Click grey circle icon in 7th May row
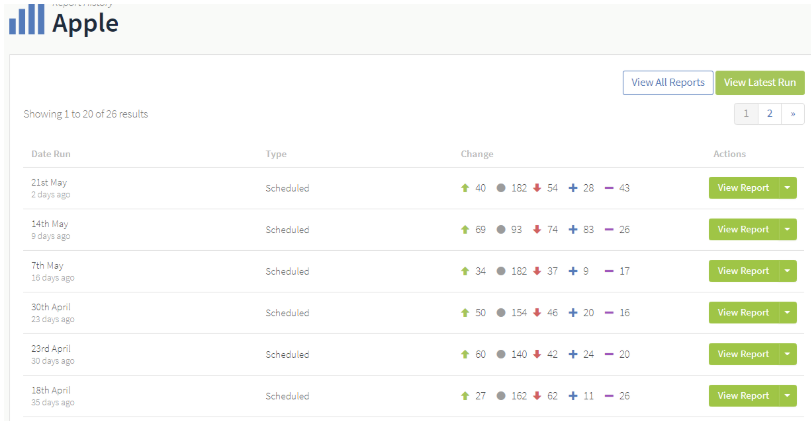The width and height of the screenshot is (811, 428). click(501, 271)
